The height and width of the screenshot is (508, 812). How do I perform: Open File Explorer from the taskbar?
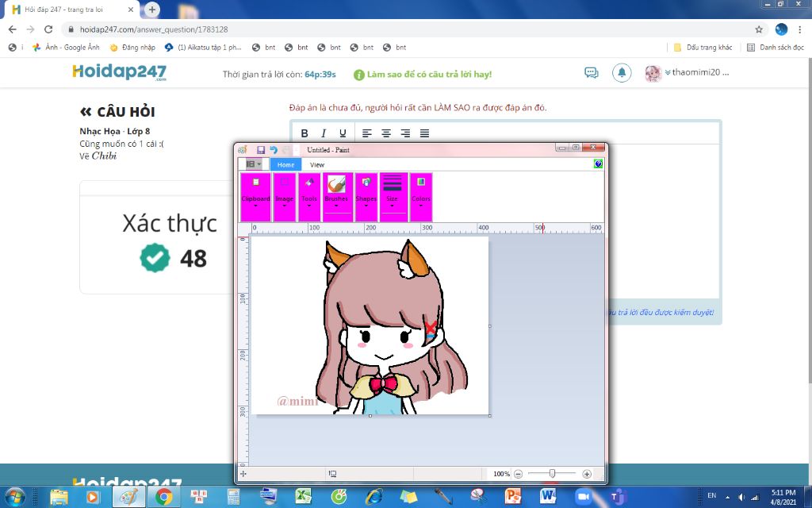click(59, 497)
